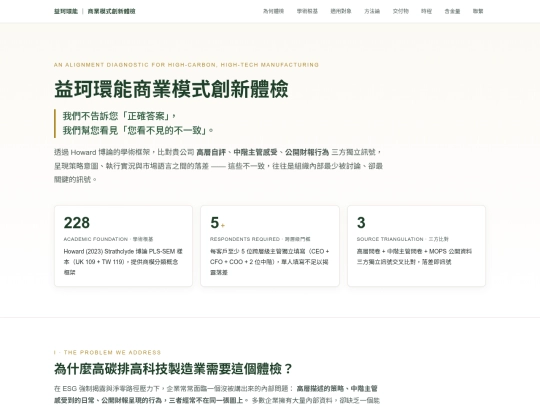Select the 5+ statistic number
This screenshot has height=405, width=540.
tap(217, 223)
